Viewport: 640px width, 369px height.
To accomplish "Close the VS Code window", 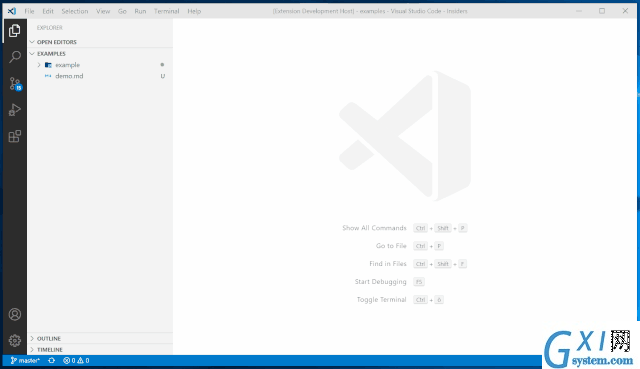I will click(x=625, y=11).
